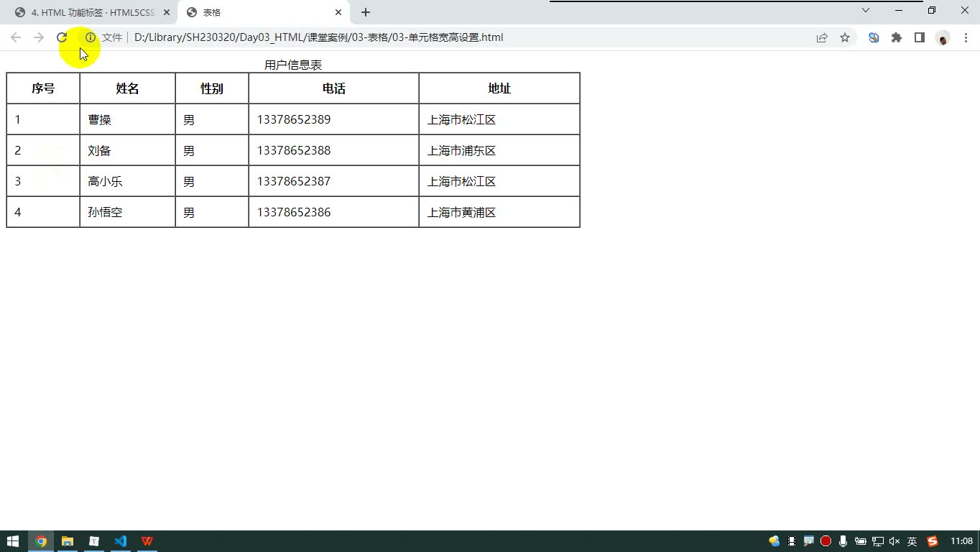Open File Explorer from the taskbar

[68, 541]
